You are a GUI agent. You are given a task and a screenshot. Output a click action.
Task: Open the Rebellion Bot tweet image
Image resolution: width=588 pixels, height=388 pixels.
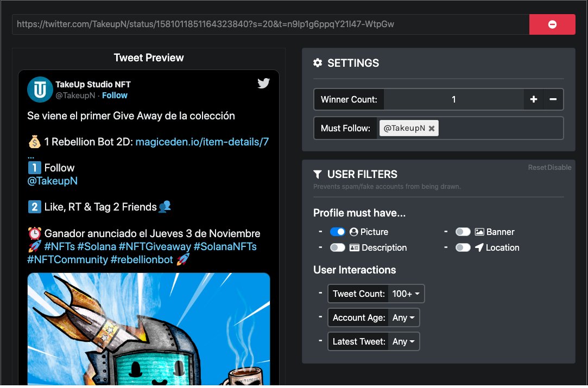tap(149, 329)
